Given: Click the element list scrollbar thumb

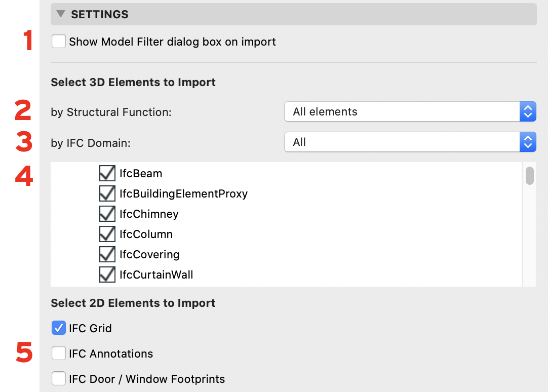Looking at the screenshot, I should [x=529, y=176].
